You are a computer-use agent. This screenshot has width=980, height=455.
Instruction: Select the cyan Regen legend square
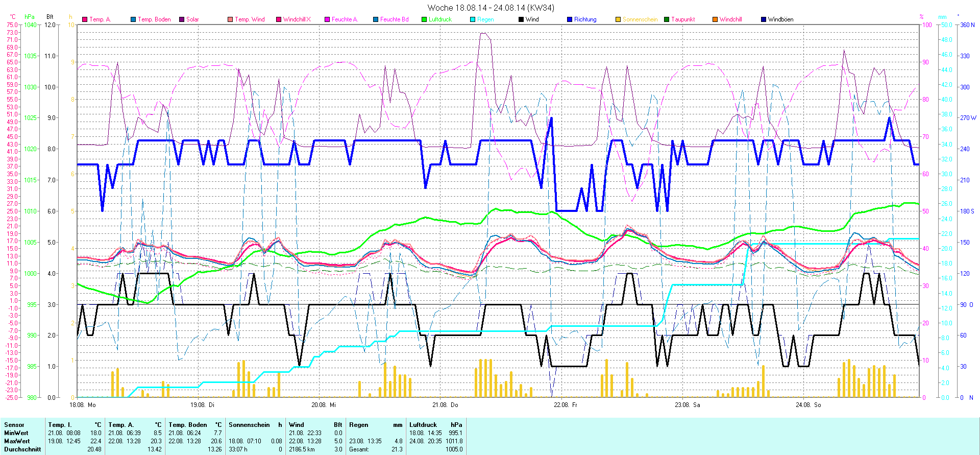pos(473,19)
